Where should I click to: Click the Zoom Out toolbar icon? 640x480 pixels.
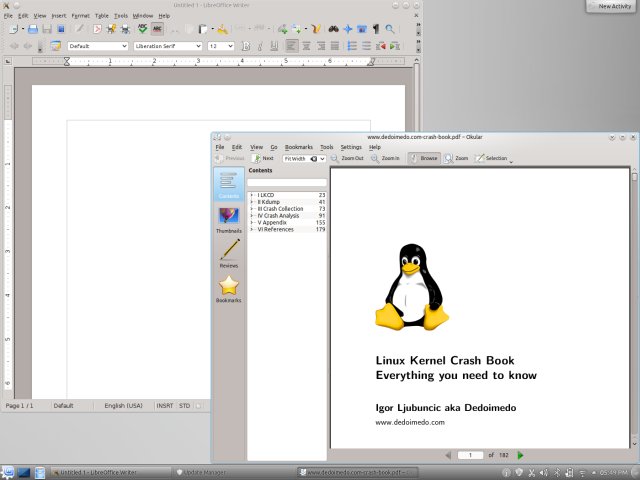pos(346,158)
